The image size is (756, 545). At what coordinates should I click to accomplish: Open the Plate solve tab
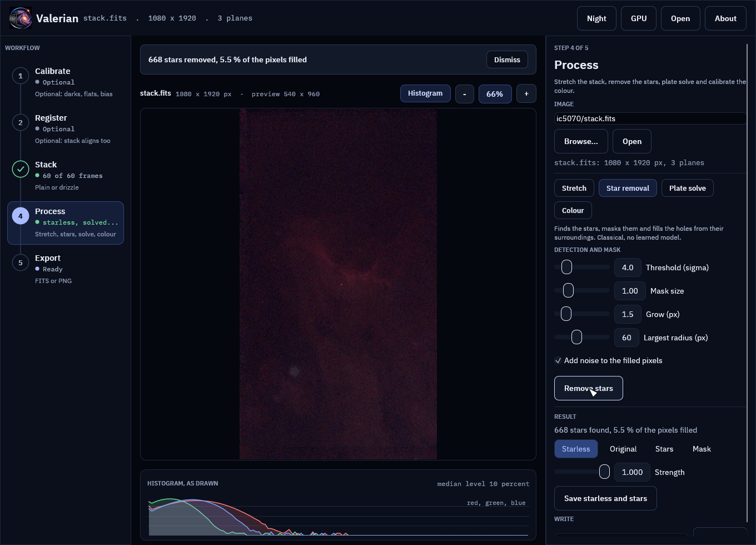[x=688, y=188]
